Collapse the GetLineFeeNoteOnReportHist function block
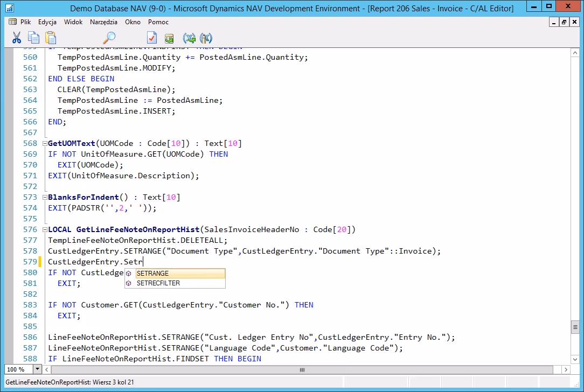 [45, 230]
